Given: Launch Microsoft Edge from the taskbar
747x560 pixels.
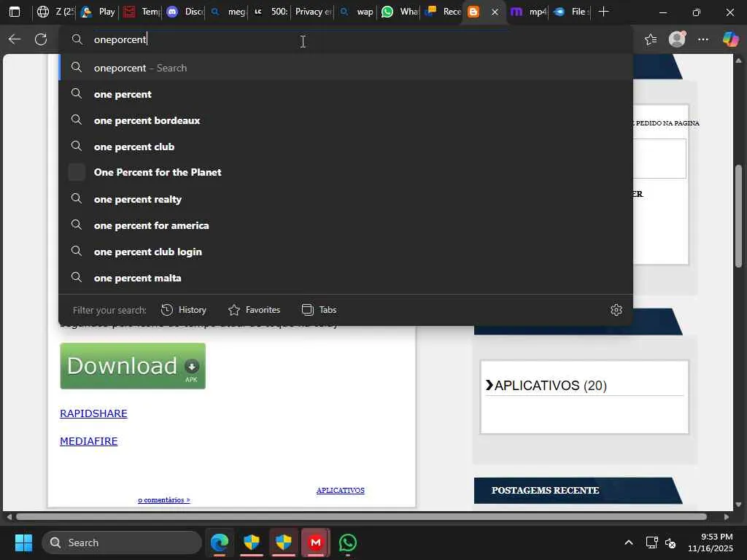Looking at the screenshot, I should [220, 542].
